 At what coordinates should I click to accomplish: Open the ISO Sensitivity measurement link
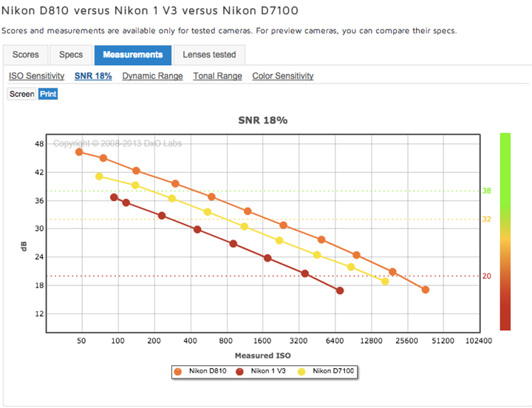tap(36, 76)
